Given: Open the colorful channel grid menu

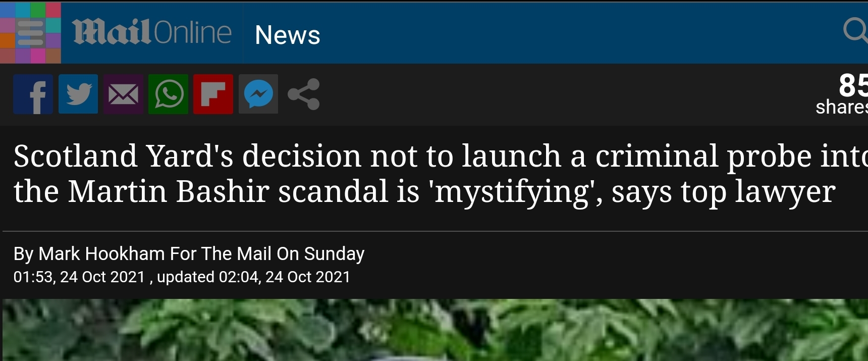Looking at the screenshot, I should [x=30, y=32].
